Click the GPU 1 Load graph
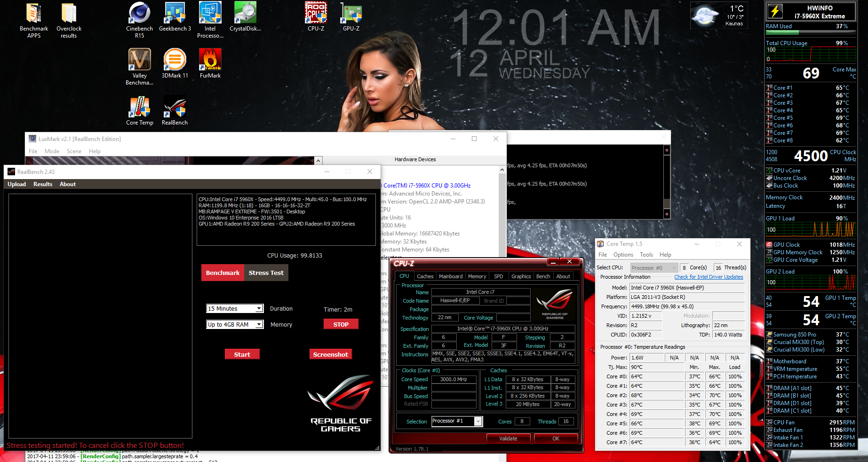868x462 pixels. pyautogui.click(x=810, y=229)
